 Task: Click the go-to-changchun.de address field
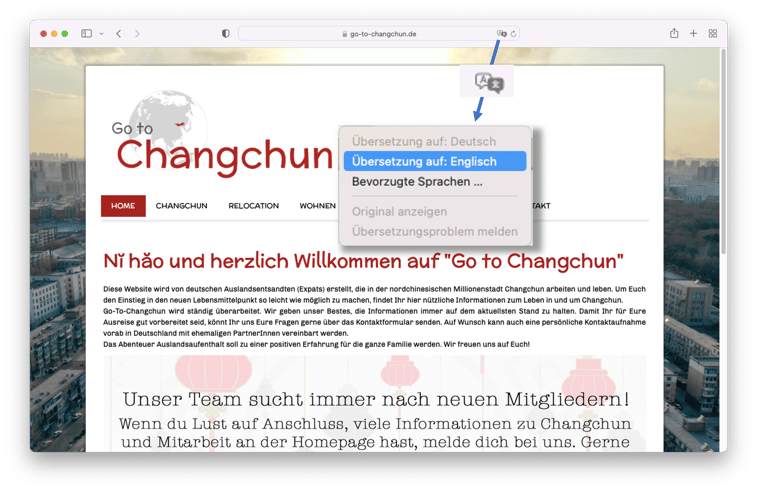pyautogui.click(x=379, y=34)
